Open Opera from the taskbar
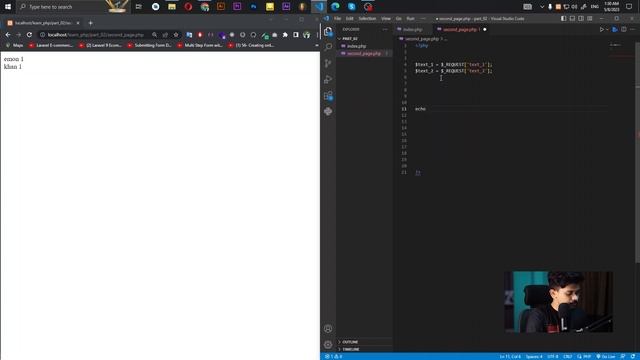640x360 pixels. tap(188, 7)
